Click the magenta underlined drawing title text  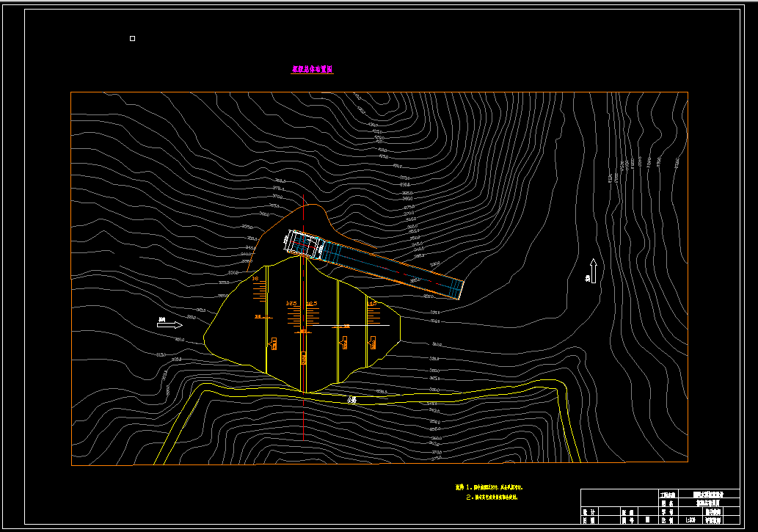click(x=313, y=70)
